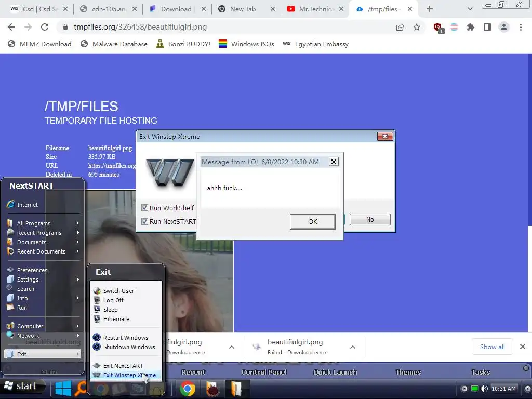Open Search in NextSTART menu
Image resolution: width=532 pixels, height=399 pixels.
[44, 289]
